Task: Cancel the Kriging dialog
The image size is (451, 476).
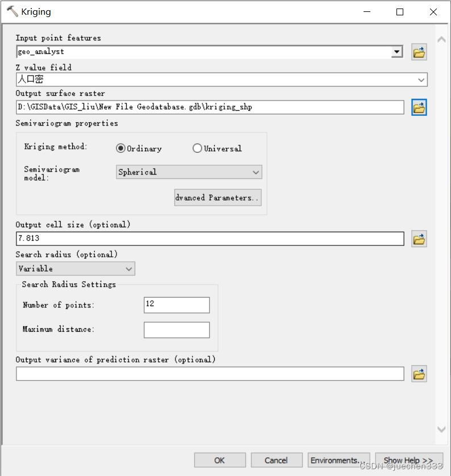Action: (x=277, y=460)
